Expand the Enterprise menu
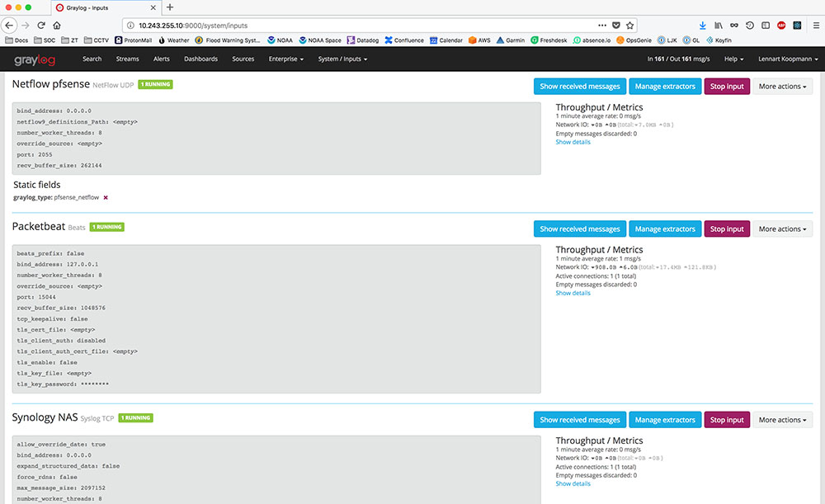 (x=285, y=59)
